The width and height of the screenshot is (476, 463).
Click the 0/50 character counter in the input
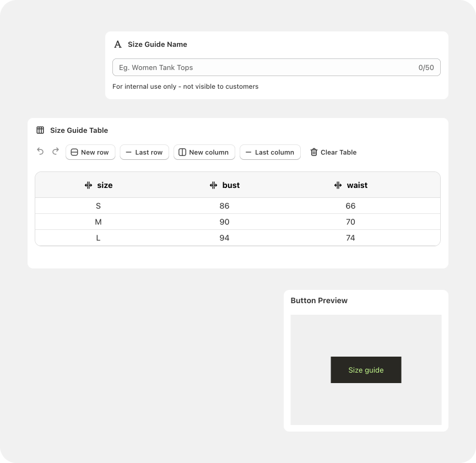[426, 67]
